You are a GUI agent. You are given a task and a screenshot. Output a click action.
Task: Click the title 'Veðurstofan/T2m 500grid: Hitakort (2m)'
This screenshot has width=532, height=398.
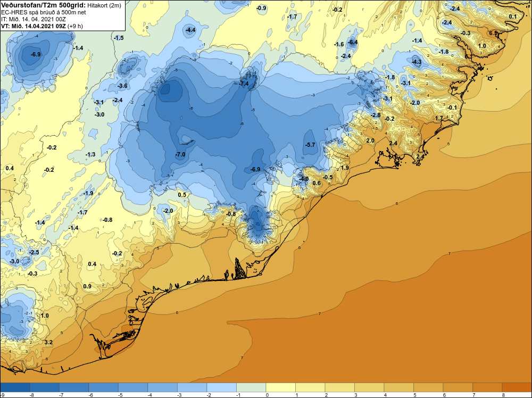point(61,5)
